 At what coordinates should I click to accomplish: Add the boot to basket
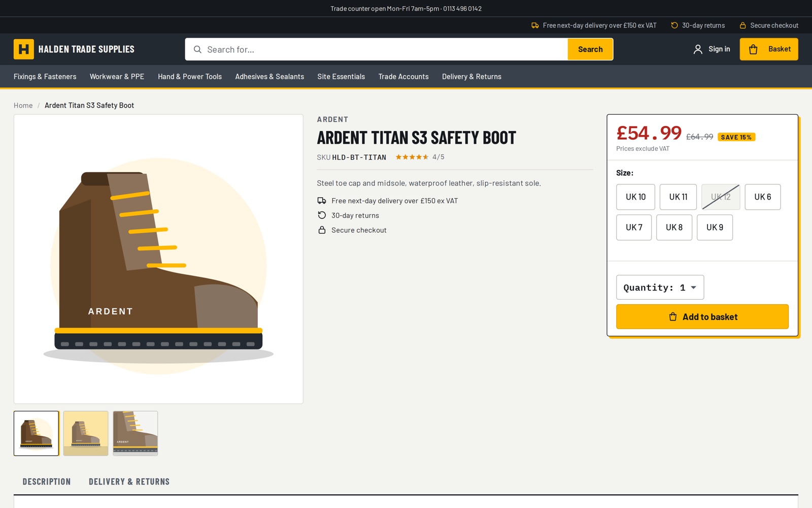tap(702, 317)
